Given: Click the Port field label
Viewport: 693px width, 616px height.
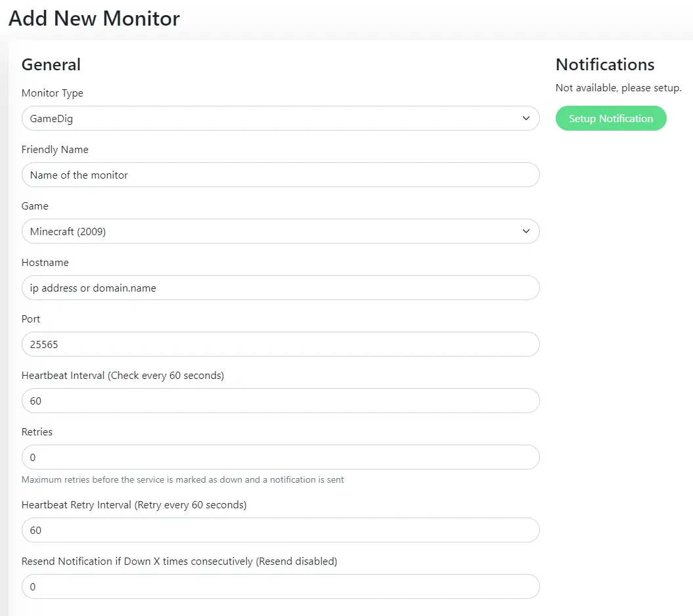Looking at the screenshot, I should tap(30, 319).
